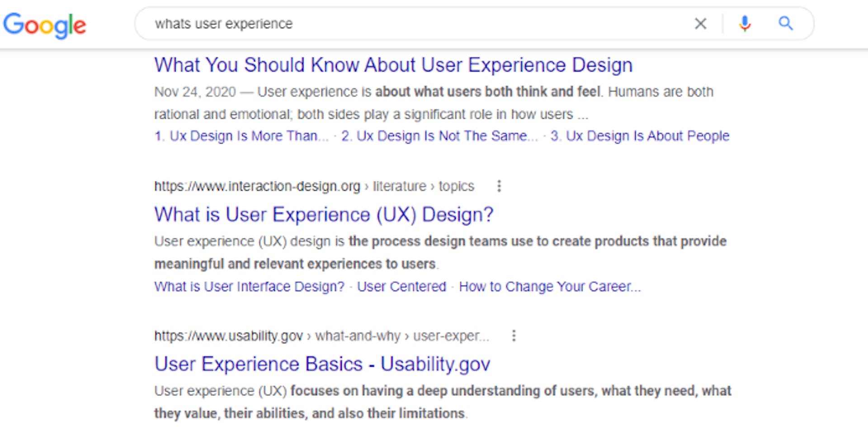Follow the "1. Ux Design Is More Than..." sitelink

click(241, 136)
